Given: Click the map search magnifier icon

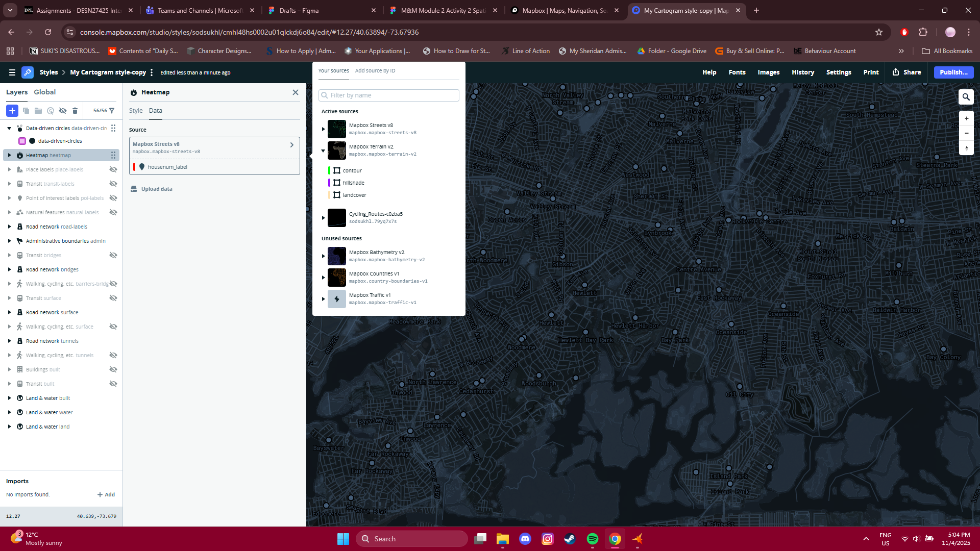Looking at the screenshot, I should (966, 96).
